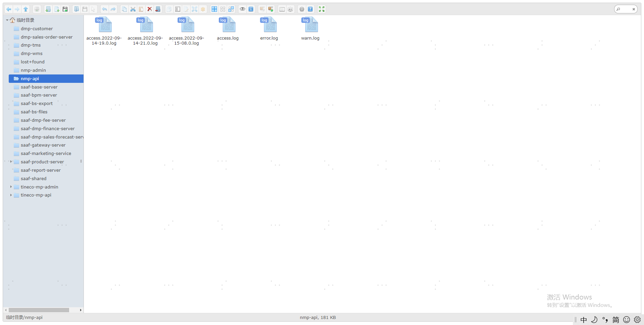Expand the tineco-mp-admin folder arrow
The height and width of the screenshot is (325, 644).
click(11, 187)
